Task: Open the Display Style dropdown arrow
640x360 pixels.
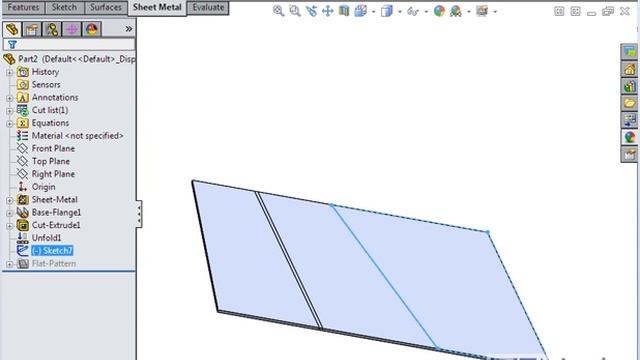Action: click(400, 11)
